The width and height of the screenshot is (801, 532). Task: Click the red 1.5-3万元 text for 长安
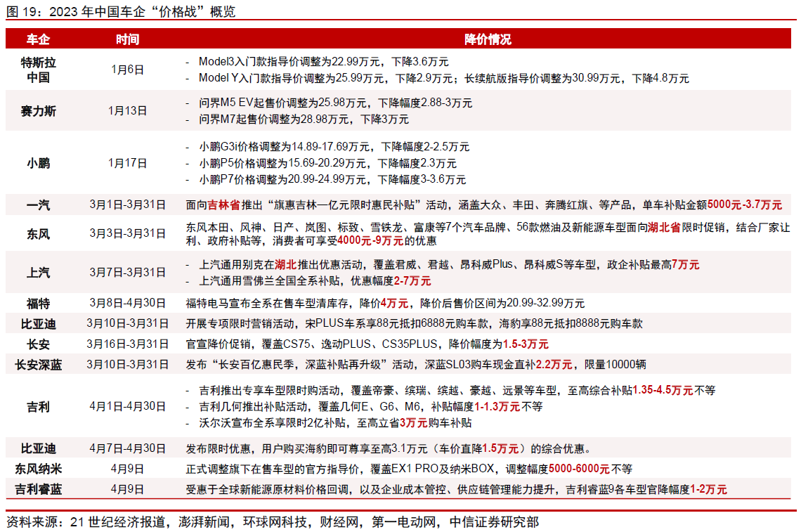pos(526,344)
